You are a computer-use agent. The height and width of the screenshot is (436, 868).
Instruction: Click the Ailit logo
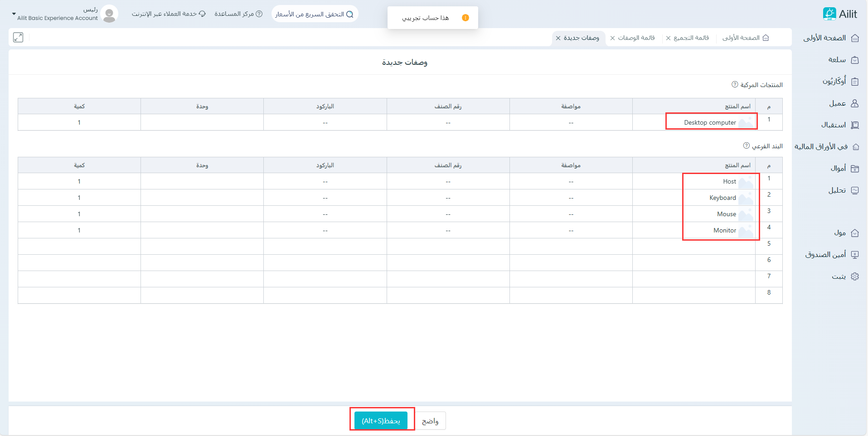pos(840,14)
